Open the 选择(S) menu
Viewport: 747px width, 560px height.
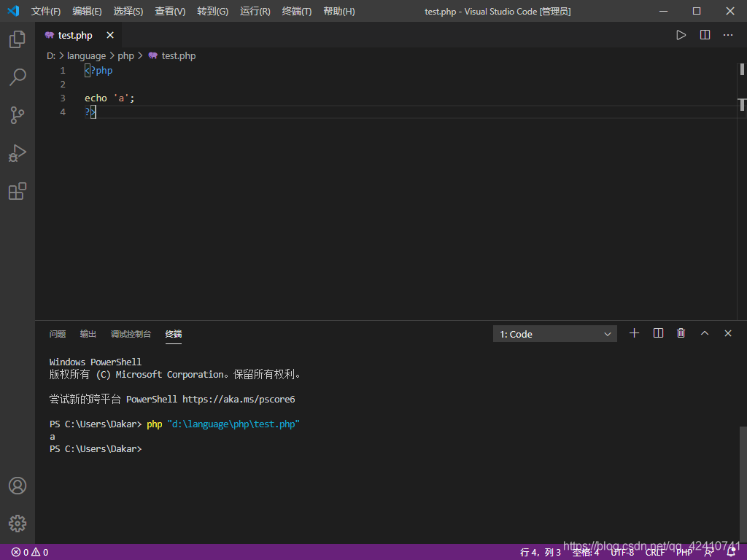[128, 11]
